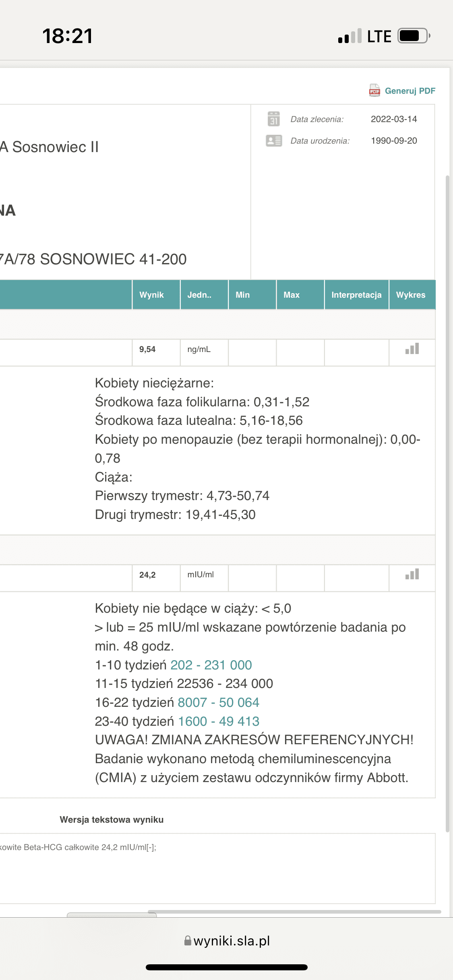Tap the 1600 - 49 413 range link
The width and height of the screenshot is (453, 980).
click(218, 721)
